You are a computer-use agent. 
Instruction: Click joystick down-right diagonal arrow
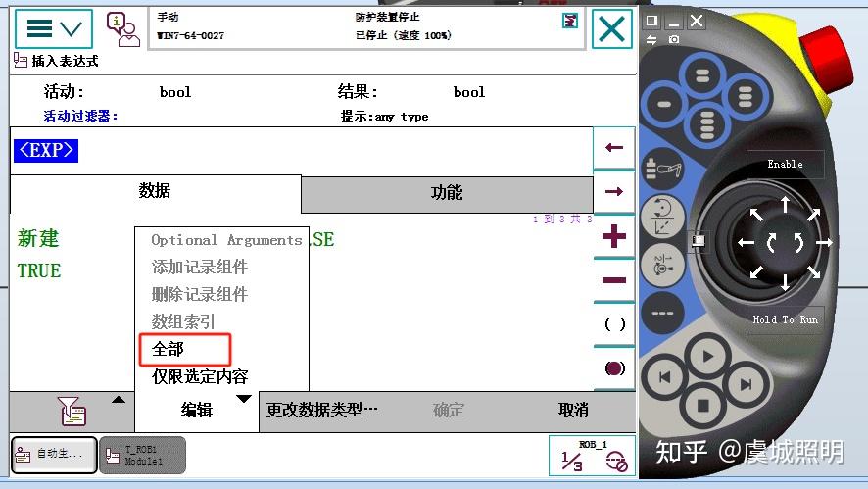[x=813, y=271]
